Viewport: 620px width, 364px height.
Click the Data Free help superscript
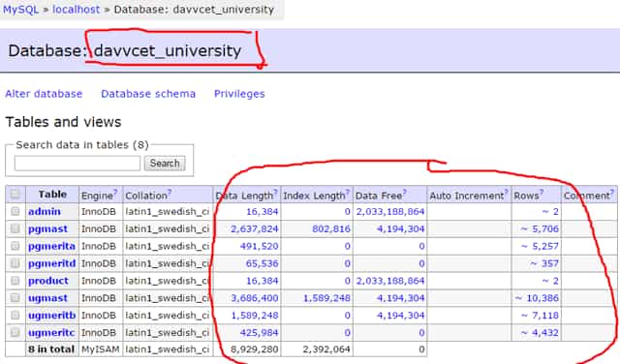coord(405,192)
